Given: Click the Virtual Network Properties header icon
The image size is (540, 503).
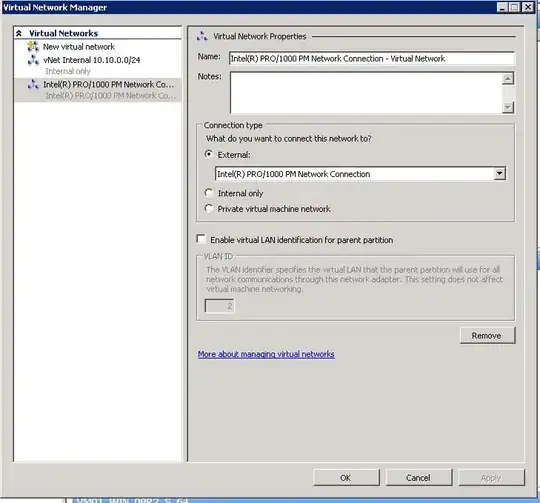Looking at the screenshot, I should 202,36.
